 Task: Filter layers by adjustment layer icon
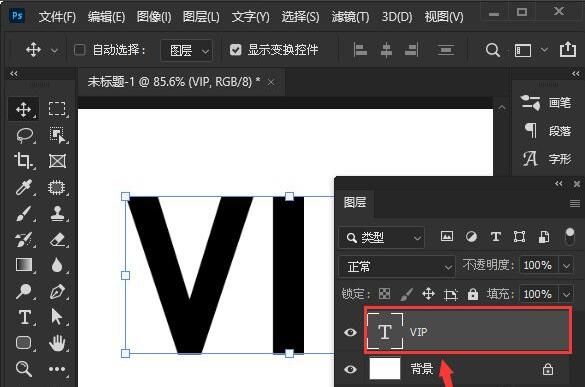[x=471, y=237]
